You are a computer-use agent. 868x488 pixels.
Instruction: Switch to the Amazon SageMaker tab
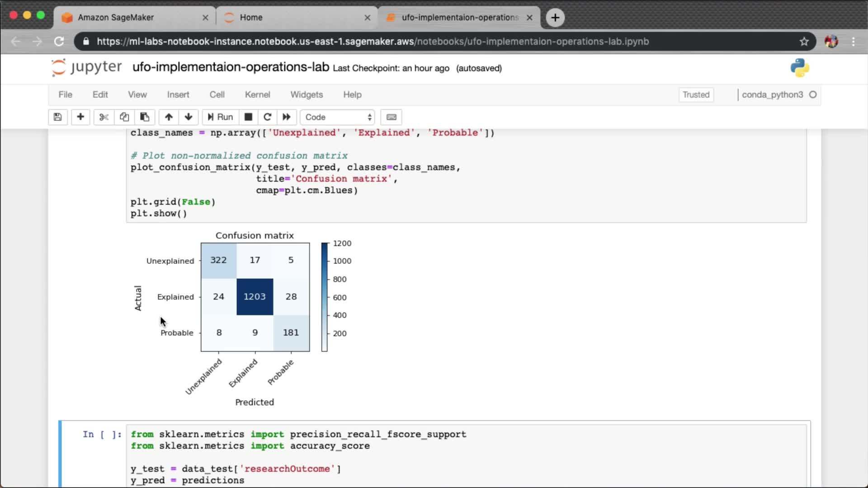click(116, 17)
